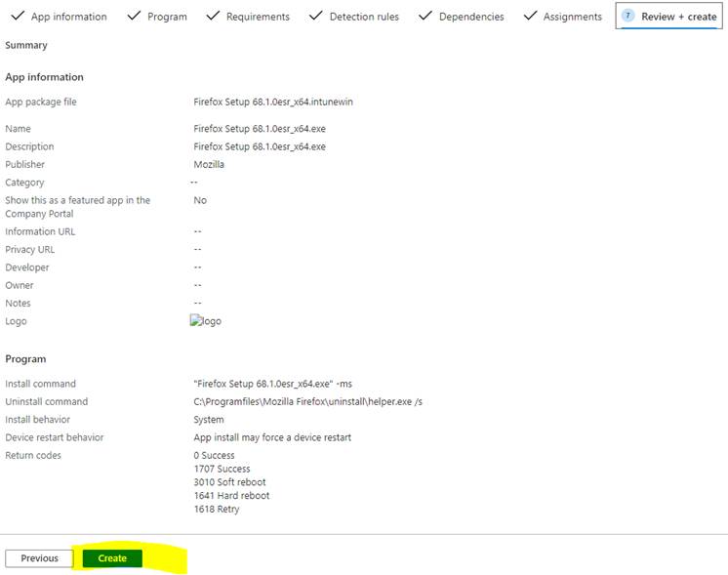
Task: Click the Developer field label
Action: (x=27, y=267)
